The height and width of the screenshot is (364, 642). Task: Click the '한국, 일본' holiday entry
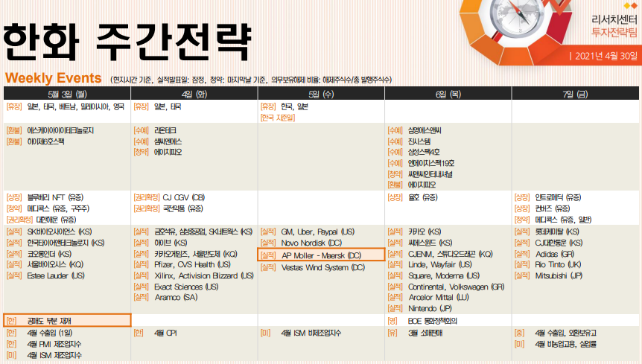tap(294, 106)
